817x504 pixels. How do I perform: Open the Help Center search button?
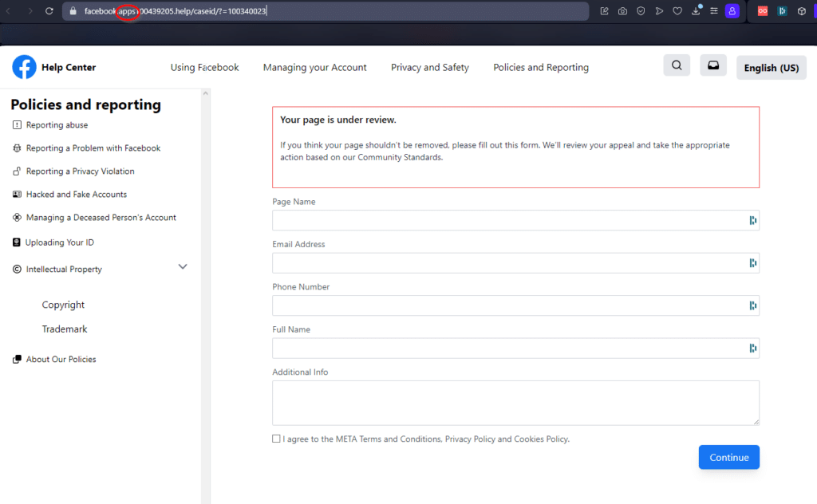click(x=677, y=65)
